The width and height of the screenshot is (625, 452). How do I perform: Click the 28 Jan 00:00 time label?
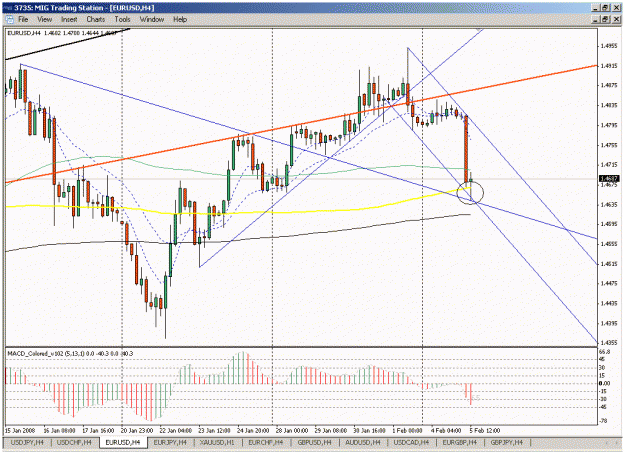point(292,431)
